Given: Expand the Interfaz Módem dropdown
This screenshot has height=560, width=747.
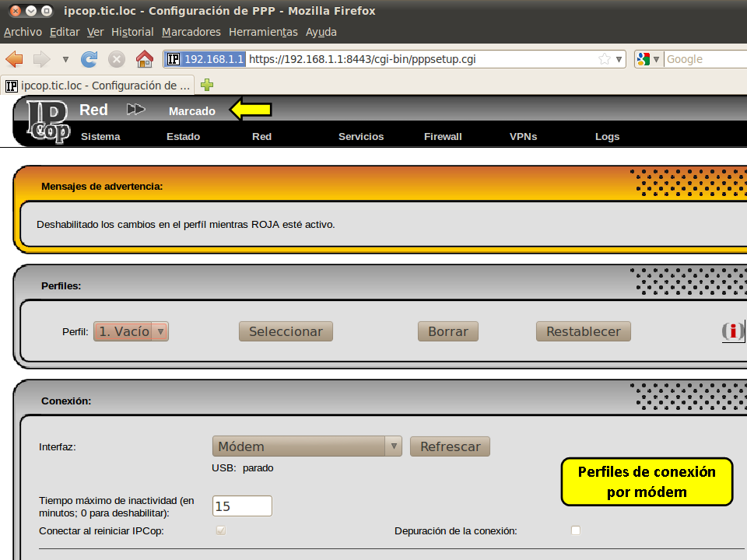Looking at the screenshot, I should click(307, 446).
